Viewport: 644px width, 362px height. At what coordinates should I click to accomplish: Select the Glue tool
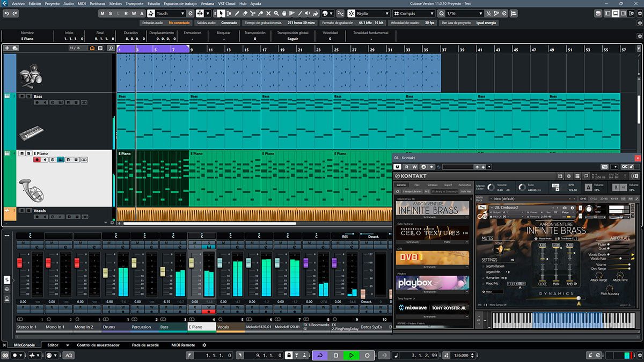261,13
